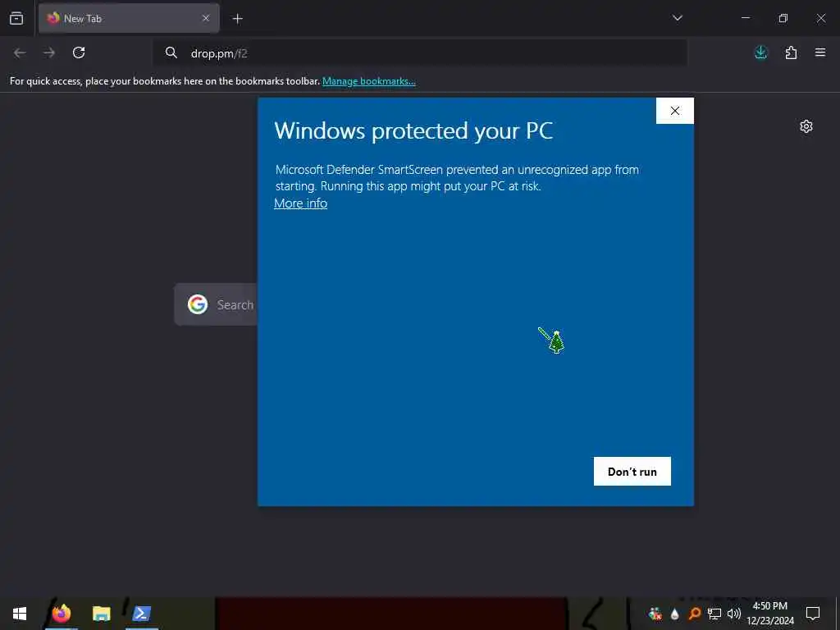Close the Firefox window
The width and height of the screenshot is (840, 630).
pos(820,18)
